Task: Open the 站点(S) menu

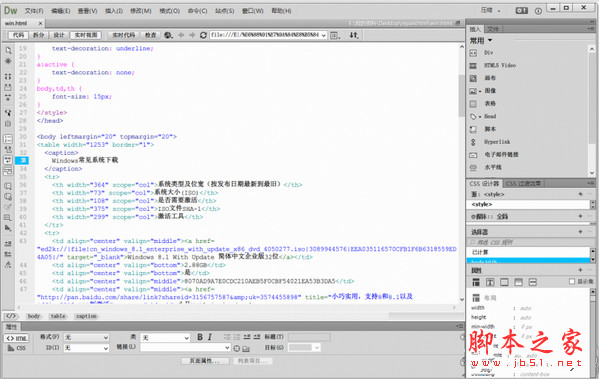Action: (224, 11)
